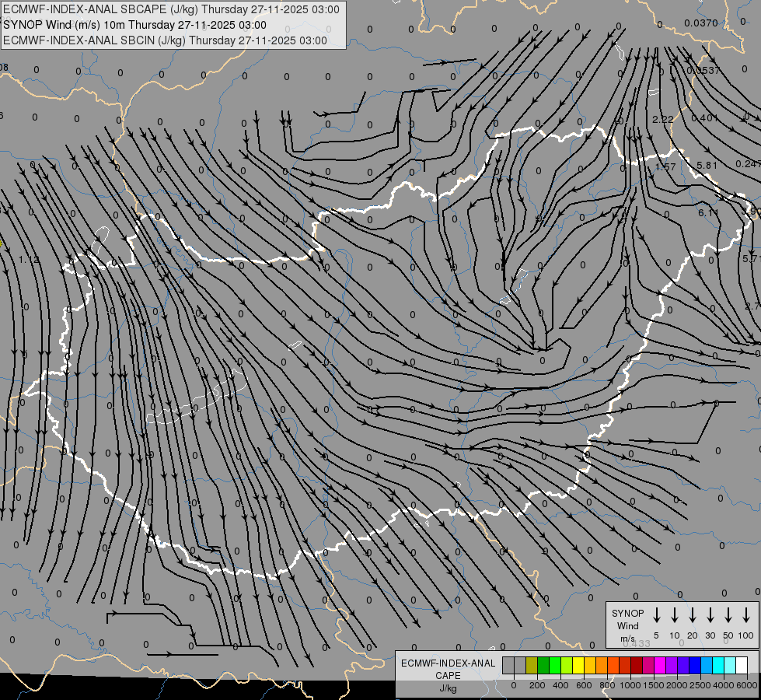Image resolution: width=761 pixels, height=700 pixels.
Task: Click the 4000 tick label in CAPE legend
Action: [724, 685]
